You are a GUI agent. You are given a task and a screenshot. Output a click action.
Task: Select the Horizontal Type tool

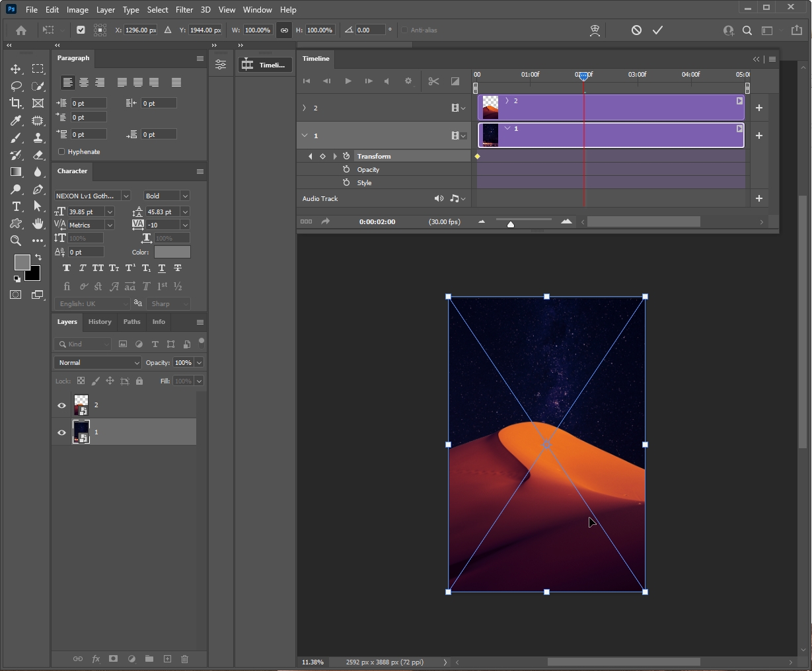(x=17, y=207)
